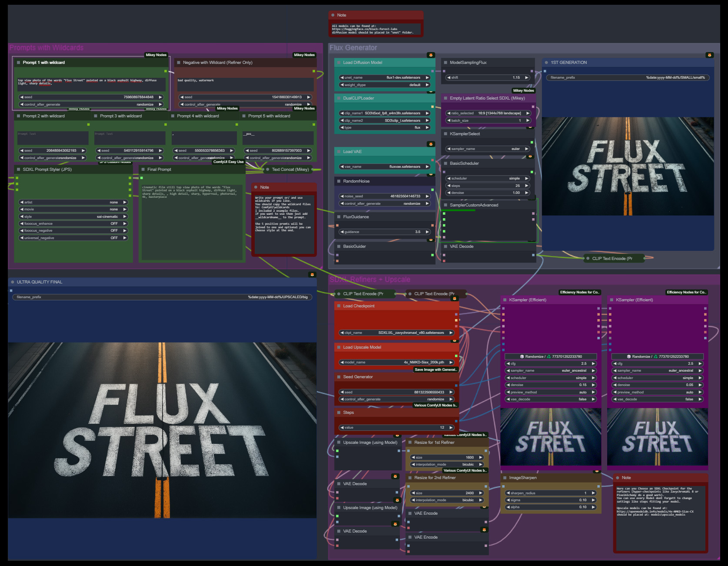Click filename_prefix field in ULTRA QUALITY FINAL node
This screenshot has height=566, width=728.
(162, 297)
